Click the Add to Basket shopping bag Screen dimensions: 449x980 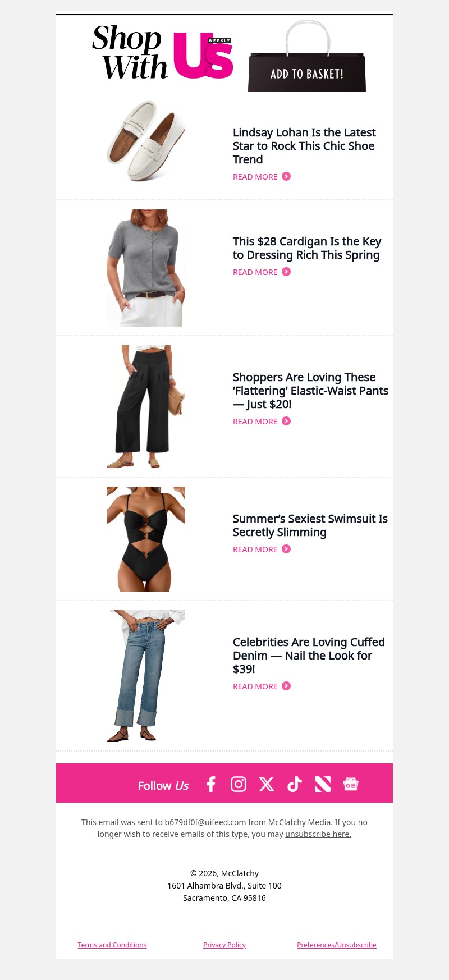tap(307, 56)
